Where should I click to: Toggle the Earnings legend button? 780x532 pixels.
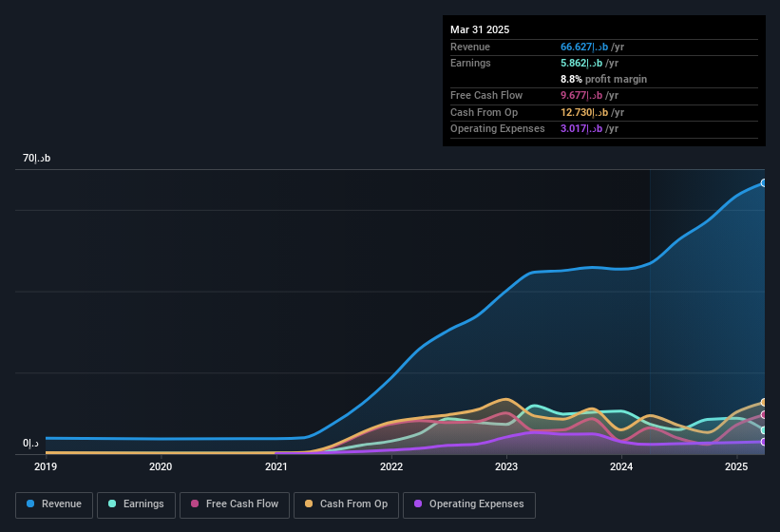coord(136,504)
